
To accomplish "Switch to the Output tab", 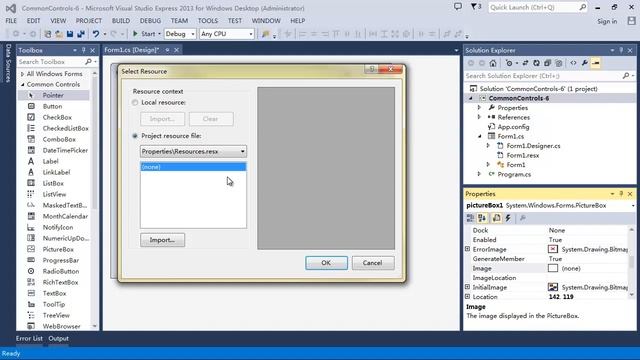I will (x=58, y=338).
